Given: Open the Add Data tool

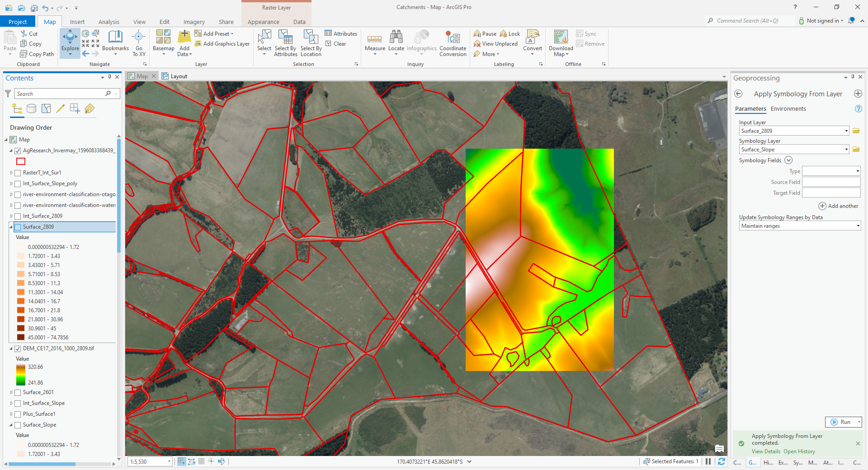Looking at the screenshot, I should click(184, 43).
